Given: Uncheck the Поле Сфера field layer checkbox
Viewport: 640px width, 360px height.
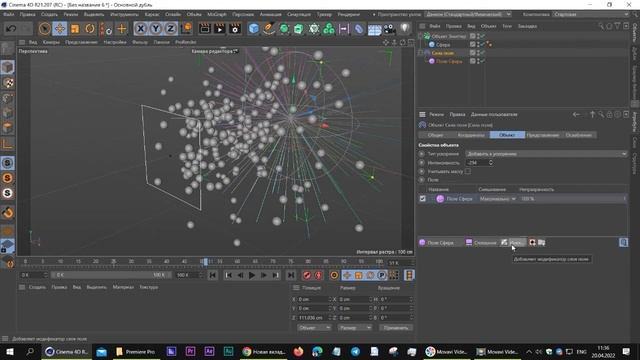Looking at the screenshot, I should pyautogui.click(x=423, y=199).
